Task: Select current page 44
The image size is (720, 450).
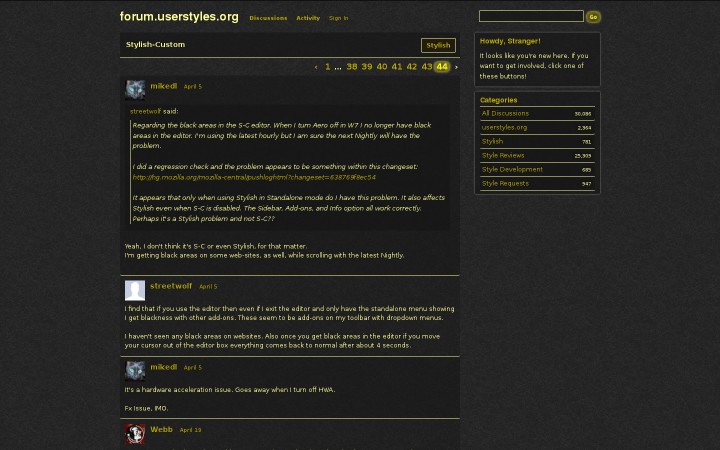Action: [442, 67]
